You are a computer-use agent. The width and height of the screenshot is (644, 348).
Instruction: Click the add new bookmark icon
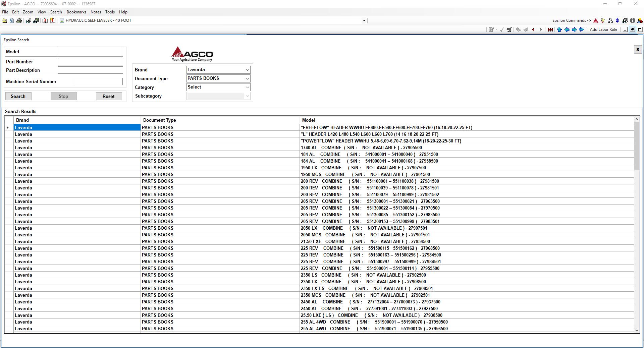(x=53, y=20)
